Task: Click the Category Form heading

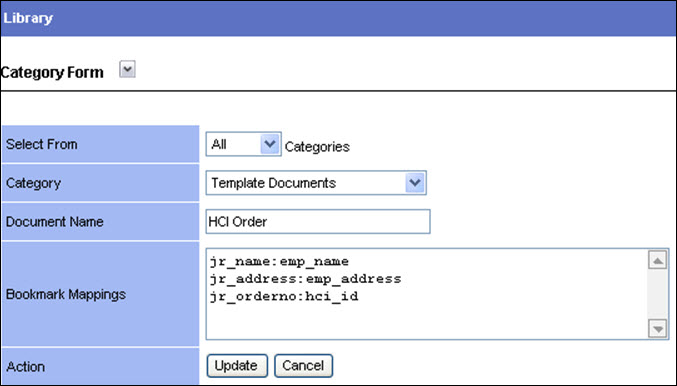Action: (x=52, y=72)
